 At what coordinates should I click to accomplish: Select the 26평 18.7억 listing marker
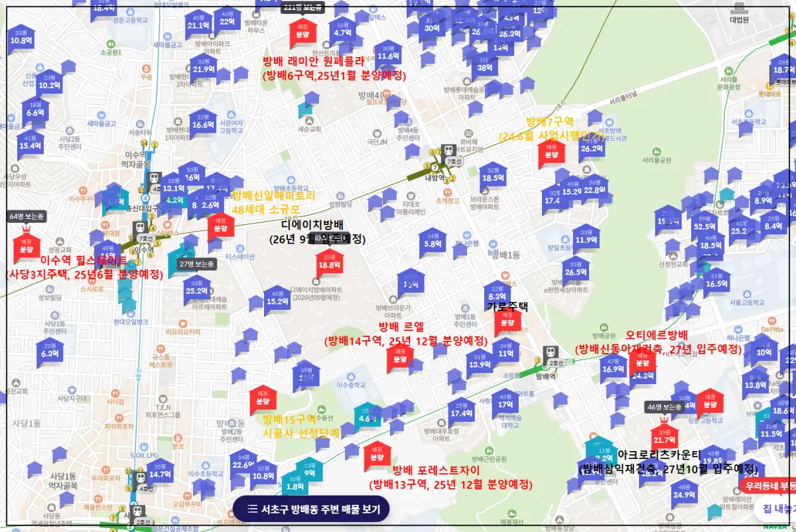pos(783,70)
